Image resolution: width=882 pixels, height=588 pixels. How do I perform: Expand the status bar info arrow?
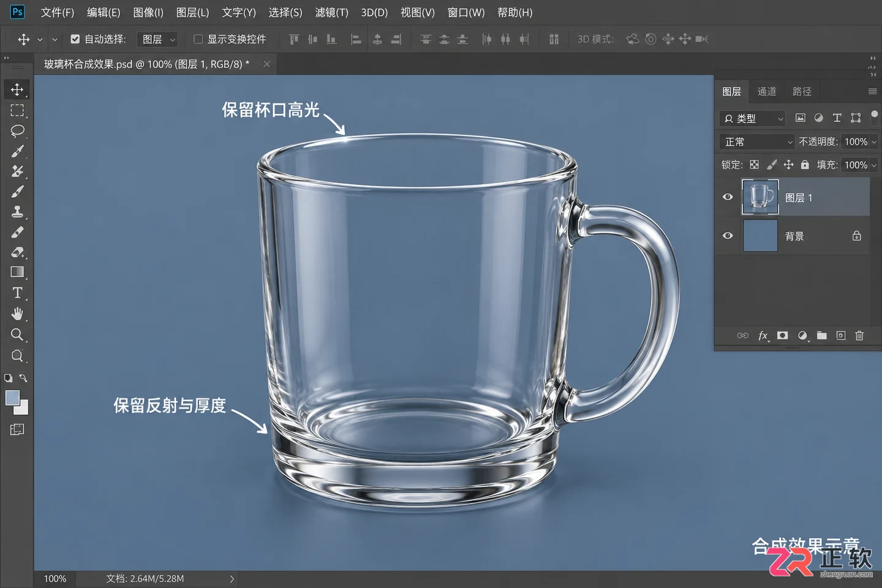[x=232, y=579]
